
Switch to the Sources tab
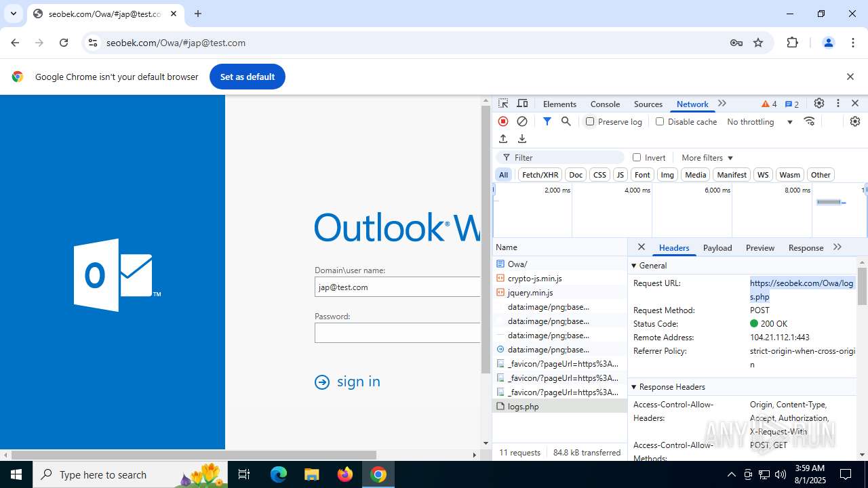(648, 104)
